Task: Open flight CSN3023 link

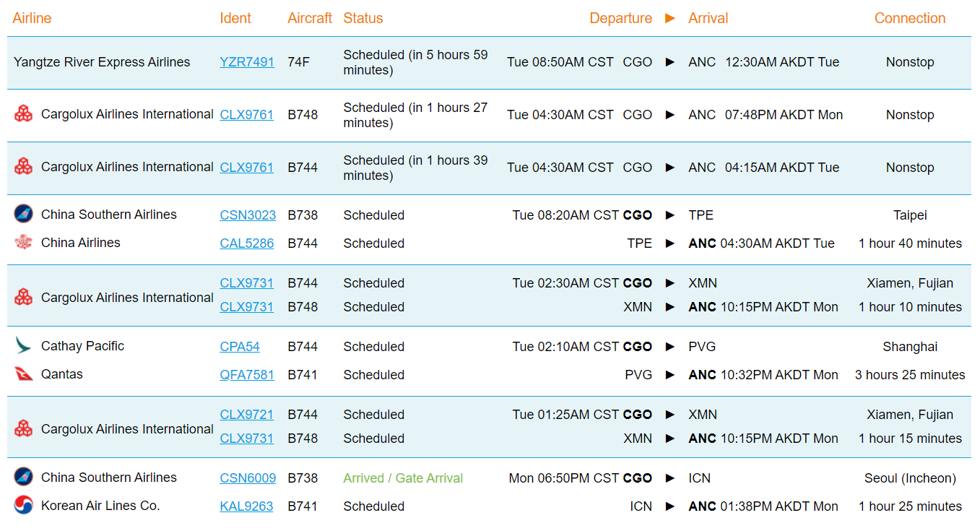Action: pyautogui.click(x=248, y=215)
